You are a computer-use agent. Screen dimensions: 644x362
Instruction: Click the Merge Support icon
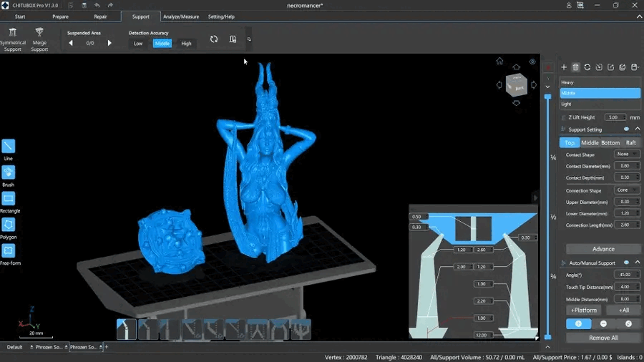39,33
